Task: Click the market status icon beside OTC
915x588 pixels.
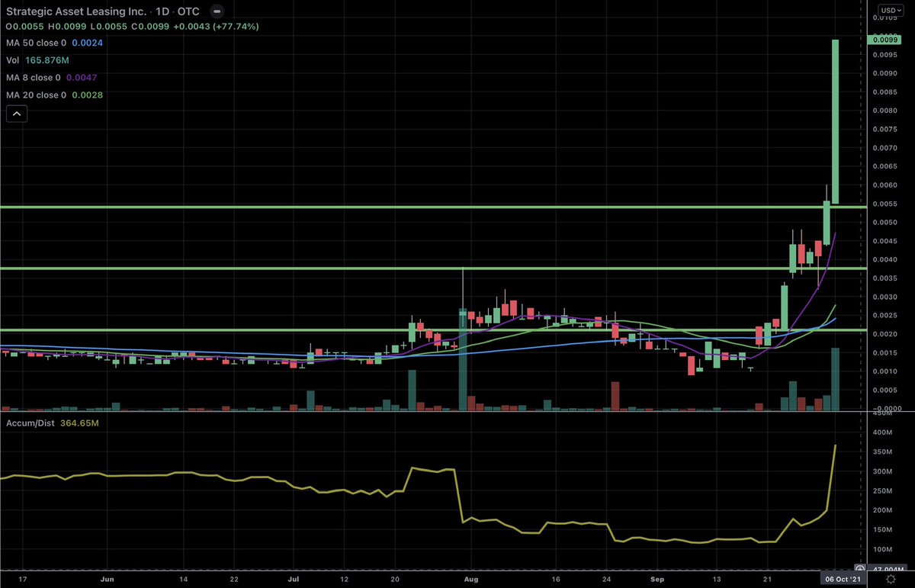Action: tap(219, 12)
